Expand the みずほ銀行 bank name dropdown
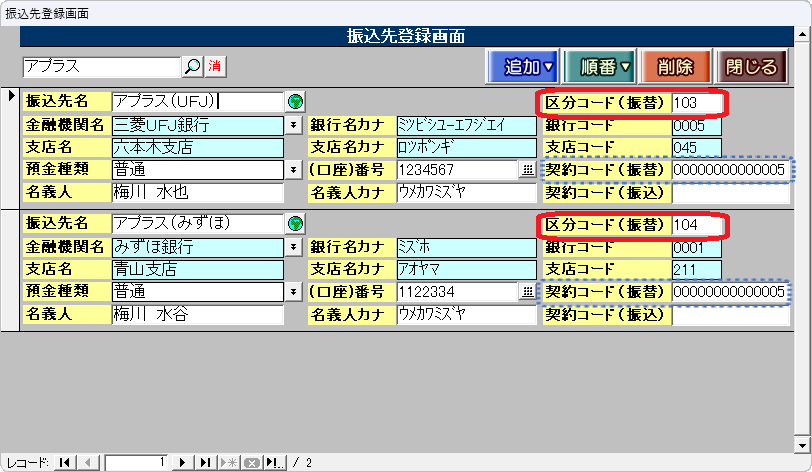The height and width of the screenshot is (472, 812). click(x=294, y=246)
